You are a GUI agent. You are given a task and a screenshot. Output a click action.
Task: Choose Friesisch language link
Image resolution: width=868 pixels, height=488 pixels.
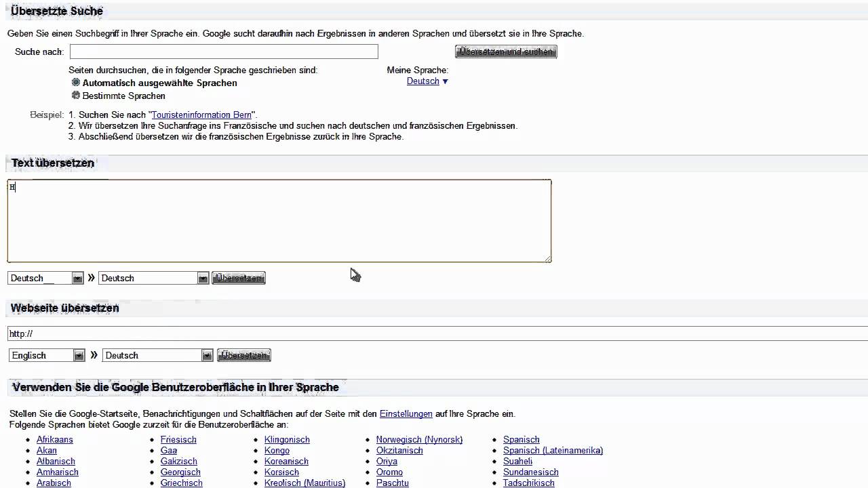178,439
